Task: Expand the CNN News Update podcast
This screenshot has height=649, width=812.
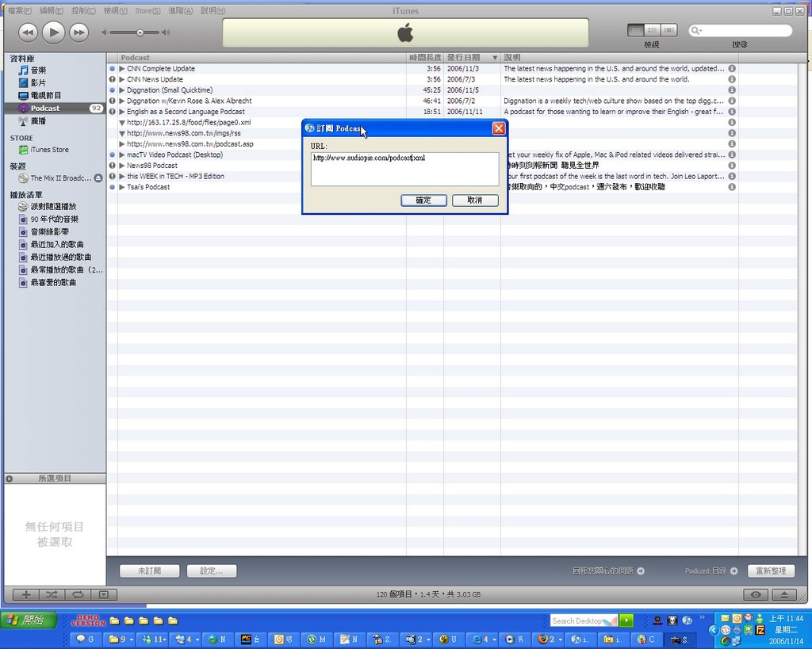Action: [121, 79]
